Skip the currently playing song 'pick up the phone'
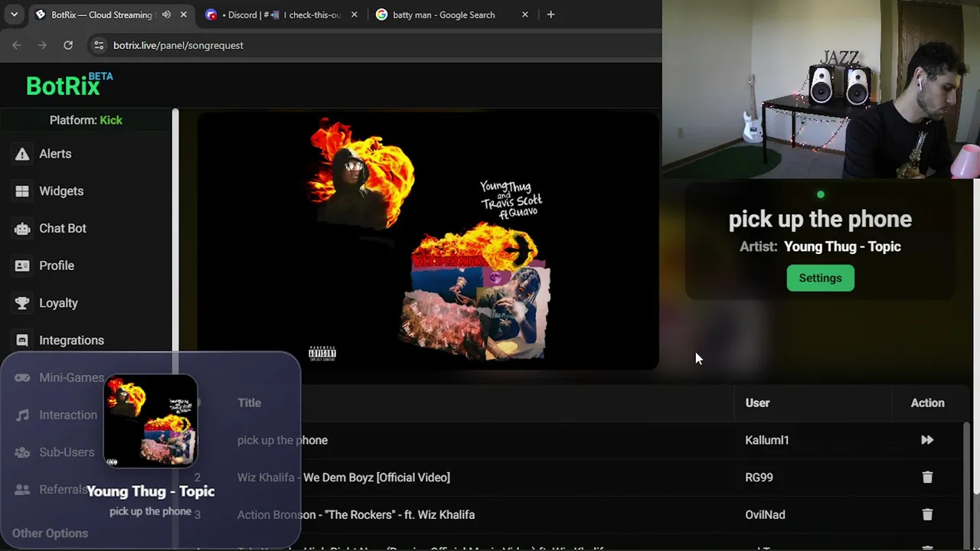Viewport: 980px width, 551px height. point(927,440)
